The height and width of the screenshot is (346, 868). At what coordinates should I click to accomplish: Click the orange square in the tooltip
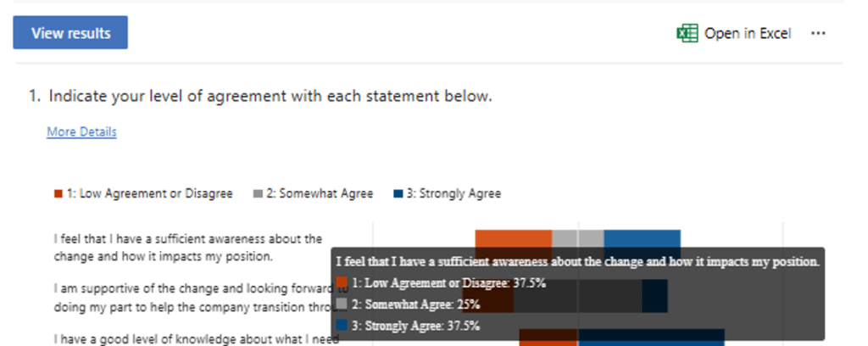pyautogui.click(x=342, y=282)
